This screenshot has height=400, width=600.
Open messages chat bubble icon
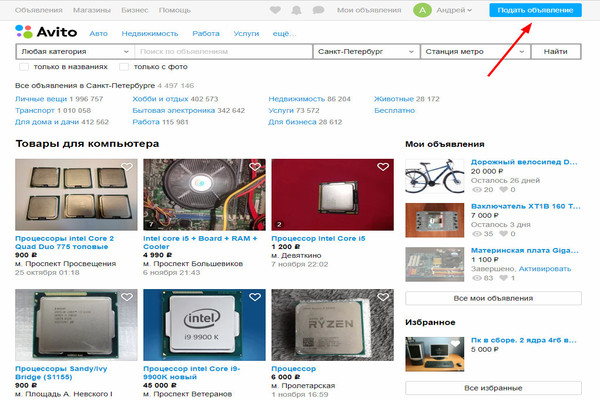pos(318,10)
